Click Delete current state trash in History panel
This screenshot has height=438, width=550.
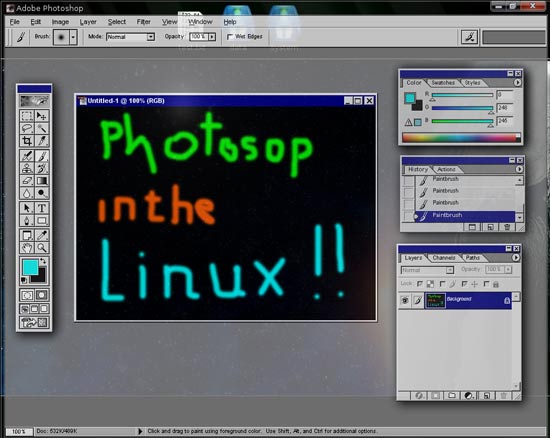[507, 227]
